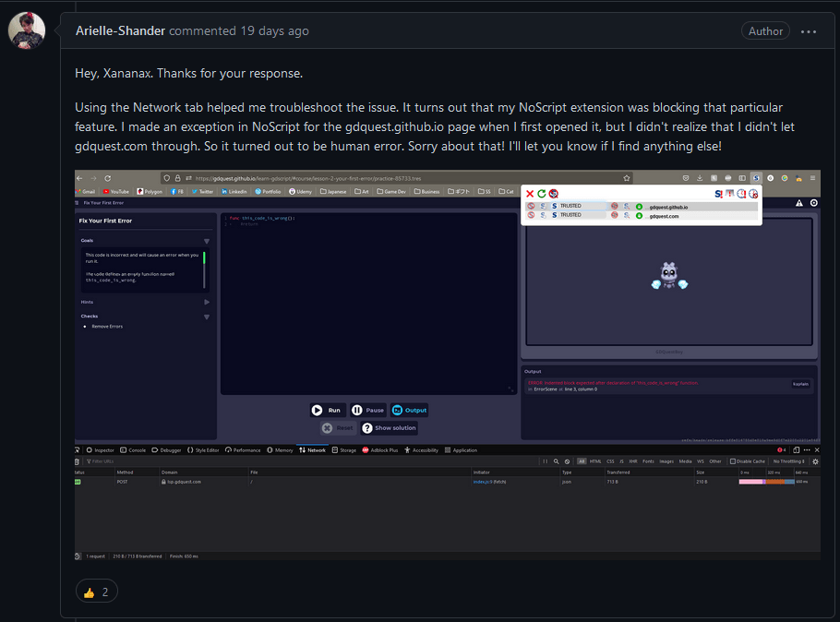Select the Network devtools tab
This screenshot has width=840, height=622.
[314, 450]
